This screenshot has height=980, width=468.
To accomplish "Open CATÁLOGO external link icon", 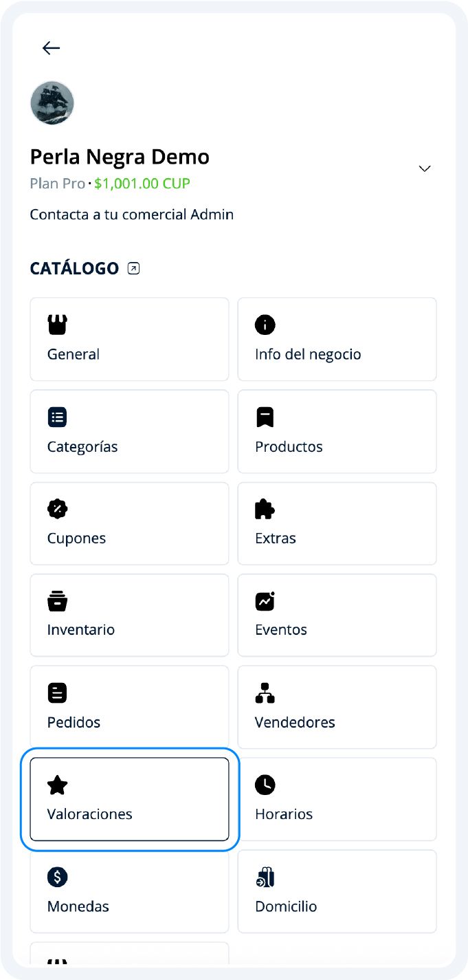I will [x=133, y=268].
